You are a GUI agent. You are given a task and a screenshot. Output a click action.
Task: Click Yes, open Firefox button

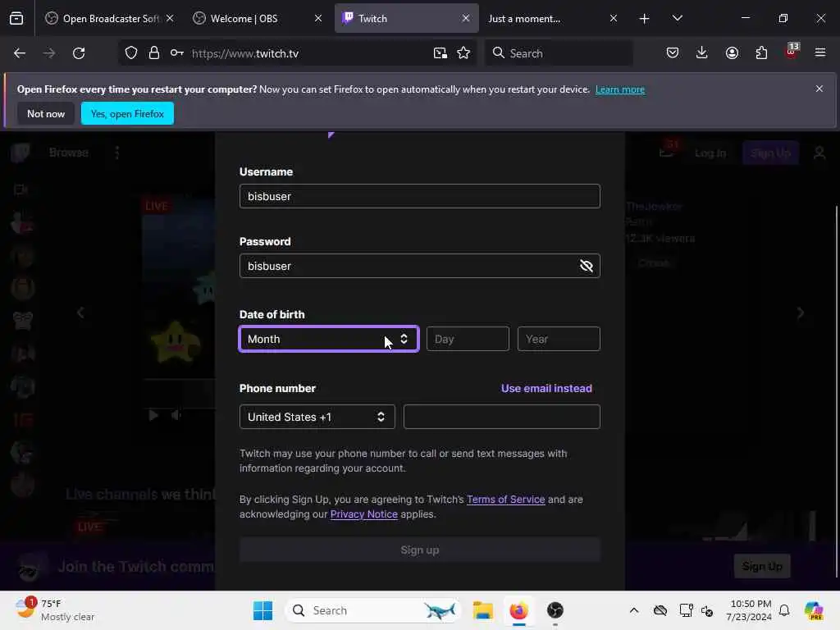coord(127,113)
